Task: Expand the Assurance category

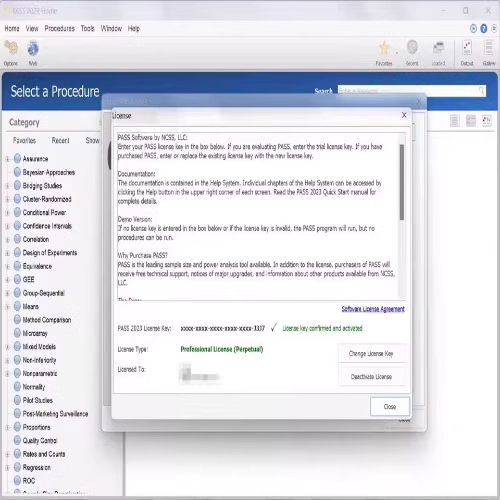Action: click(7, 159)
